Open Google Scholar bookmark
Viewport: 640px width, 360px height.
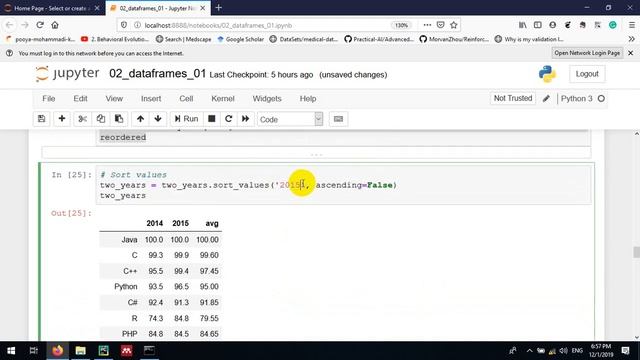click(240, 39)
